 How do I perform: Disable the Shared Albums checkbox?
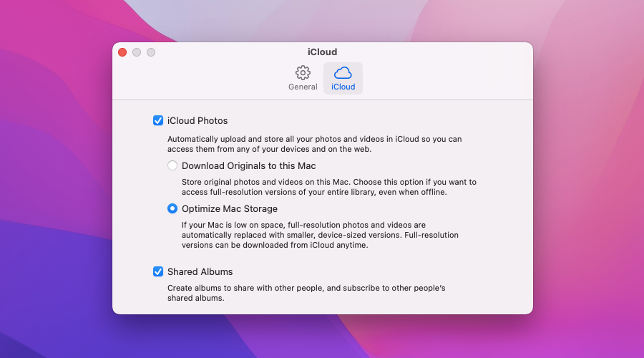pos(158,271)
